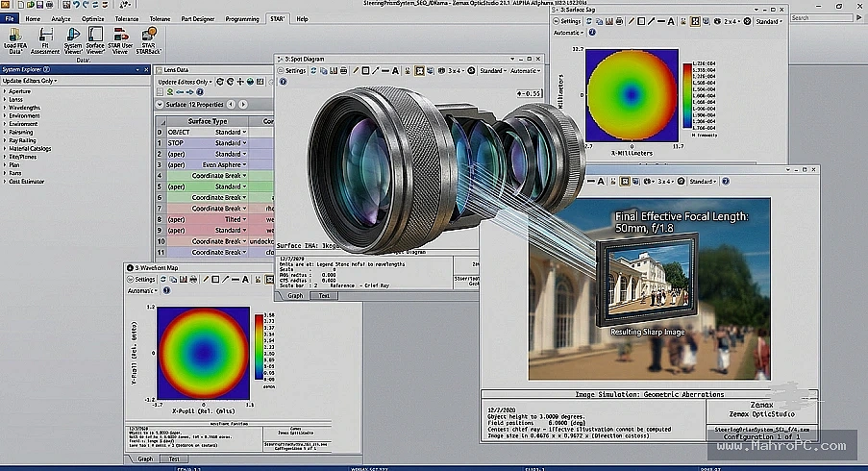Open the Even Asphere surface type dropdown

click(244, 165)
